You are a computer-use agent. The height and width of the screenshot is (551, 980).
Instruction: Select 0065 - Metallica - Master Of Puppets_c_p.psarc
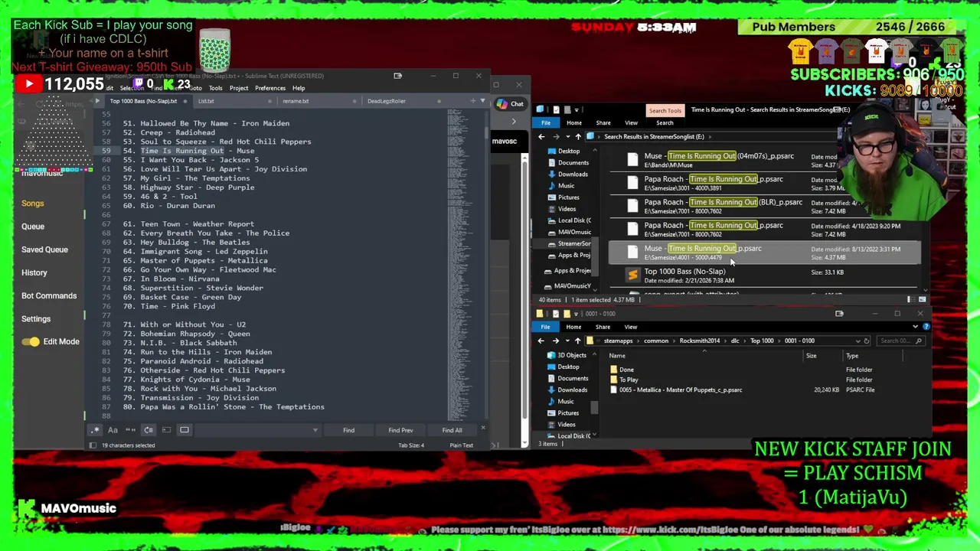(x=681, y=390)
